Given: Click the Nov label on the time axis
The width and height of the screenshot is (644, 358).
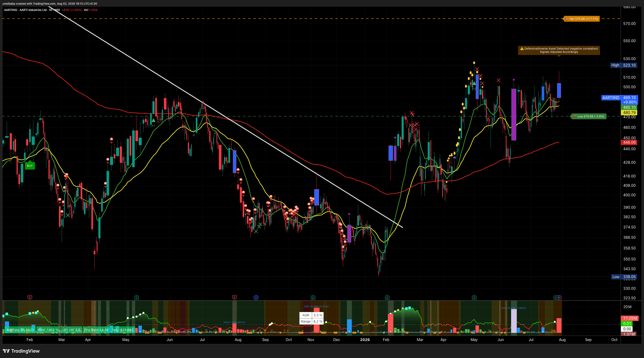Looking at the screenshot, I should 311,340.
